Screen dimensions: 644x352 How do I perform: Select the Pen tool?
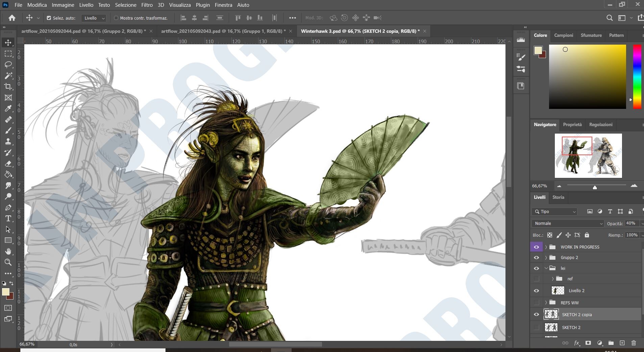pos(8,207)
